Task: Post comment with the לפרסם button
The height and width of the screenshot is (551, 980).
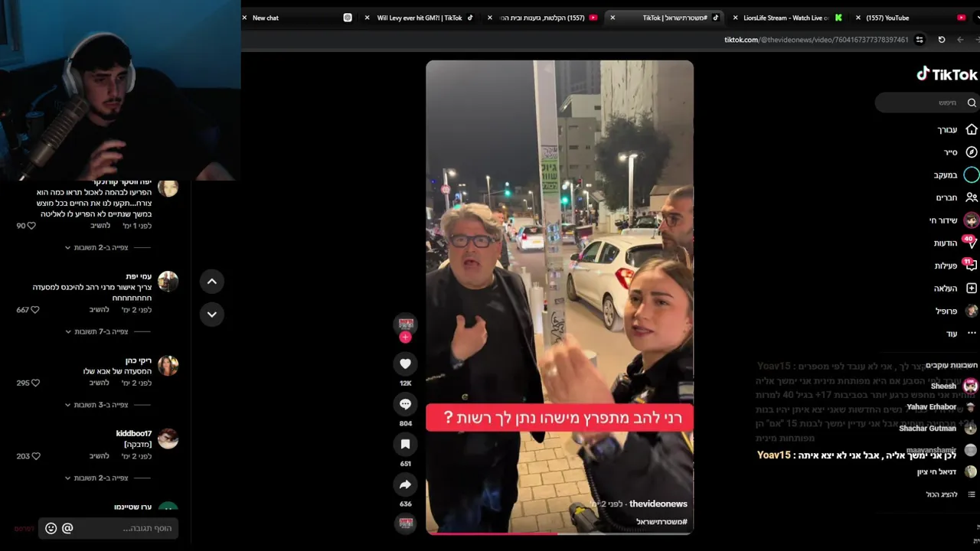Action: point(24,529)
